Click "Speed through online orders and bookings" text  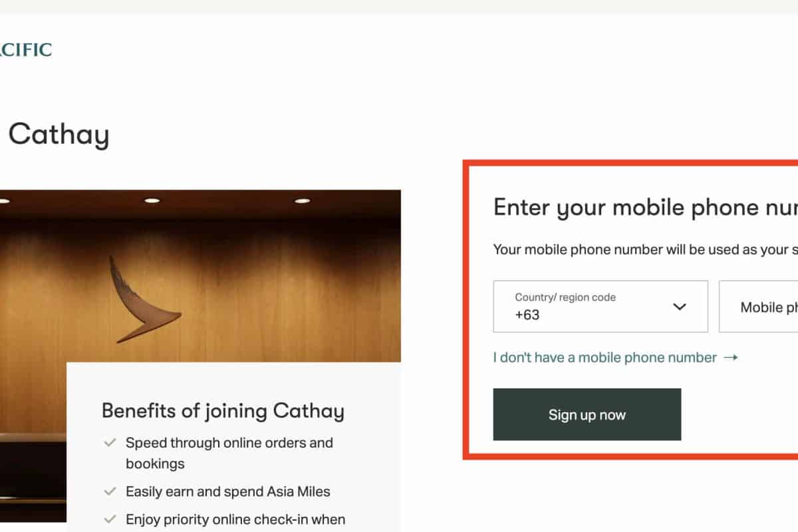tap(229, 453)
